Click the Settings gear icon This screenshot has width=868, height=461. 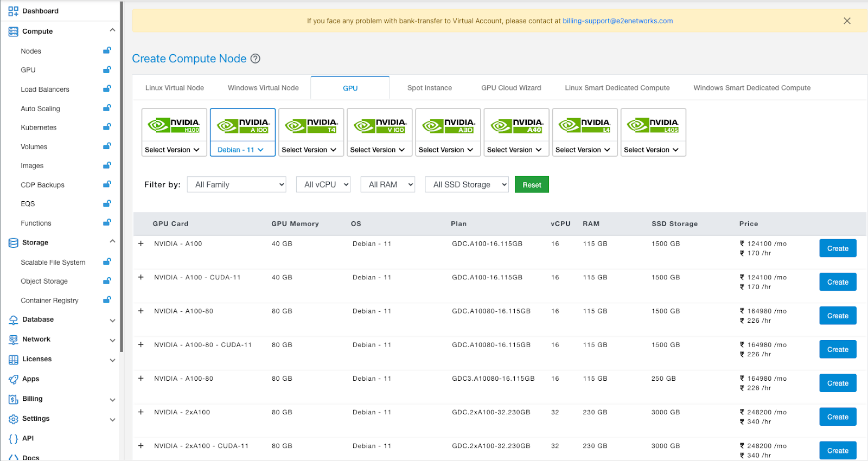[13, 419]
